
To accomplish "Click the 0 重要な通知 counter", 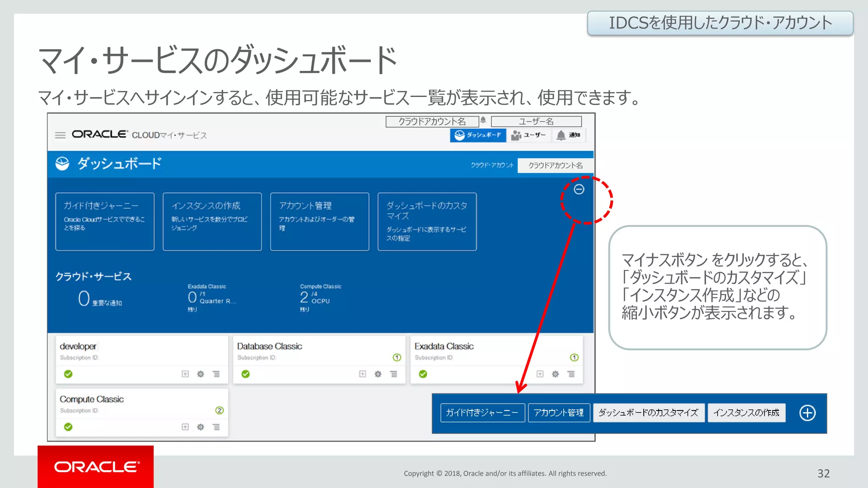I will [100, 298].
